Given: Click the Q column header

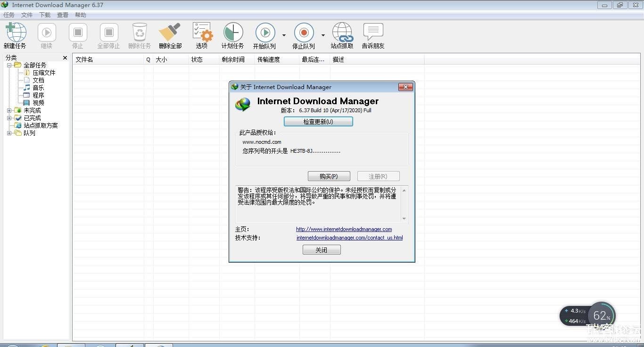Looking at the screenshot, I should (x=149, y=59).
